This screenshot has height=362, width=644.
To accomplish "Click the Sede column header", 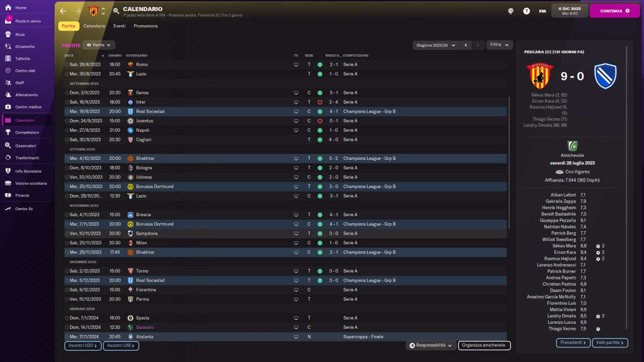I will pyautogui.click(x=309, y=55).
